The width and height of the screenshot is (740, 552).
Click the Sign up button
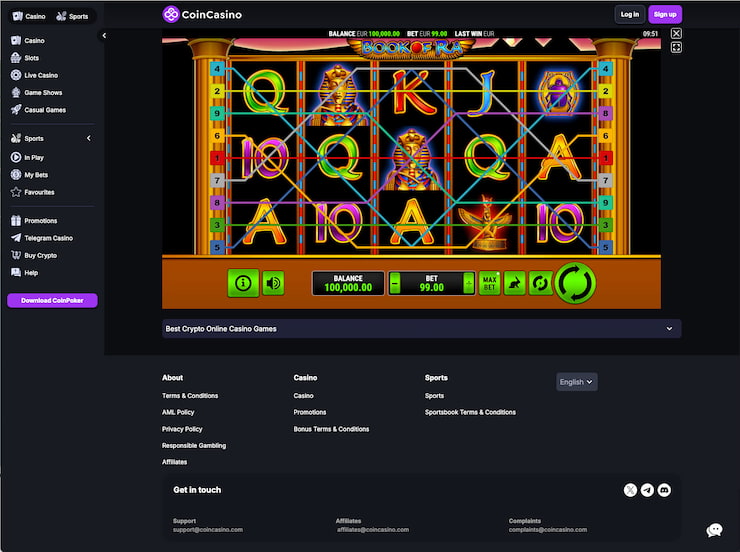665,15
